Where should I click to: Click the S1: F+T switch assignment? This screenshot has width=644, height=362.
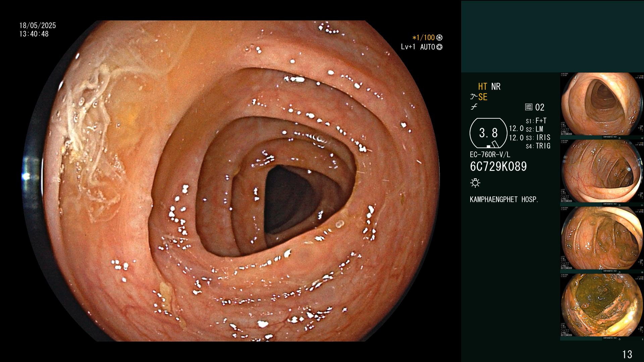point(536,121)
